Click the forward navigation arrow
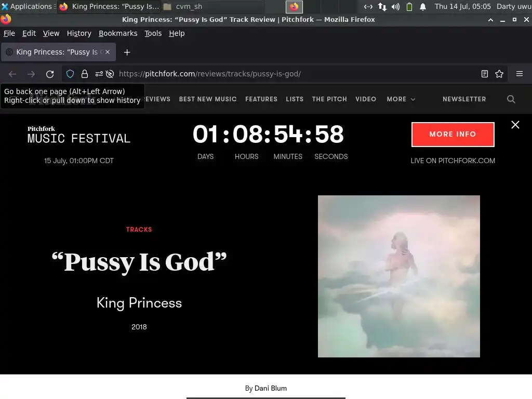Image resolution: width=532 pixels, height=399 pixels. [31, 74]
